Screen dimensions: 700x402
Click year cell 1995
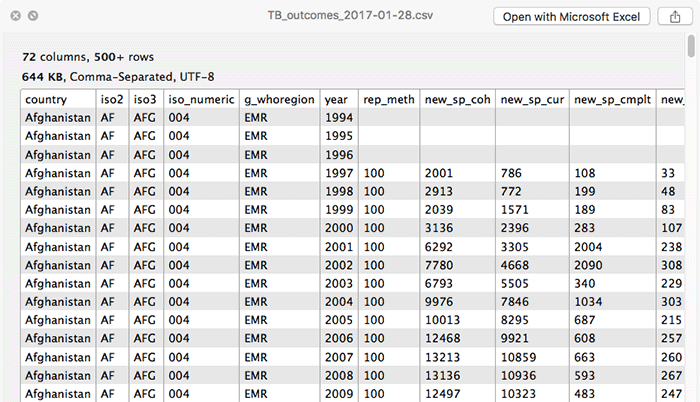[x=339, y=136]
